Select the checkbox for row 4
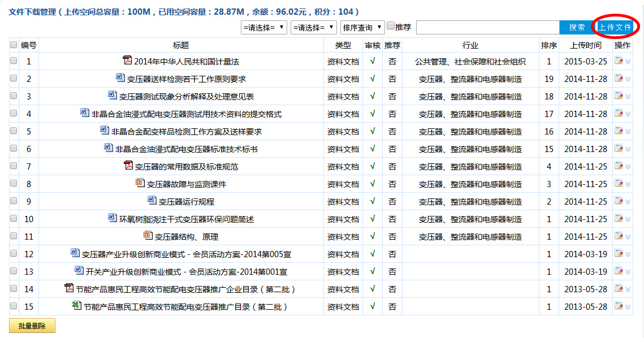The width and height of the screenshot is (644, 338). click(14, 114)
